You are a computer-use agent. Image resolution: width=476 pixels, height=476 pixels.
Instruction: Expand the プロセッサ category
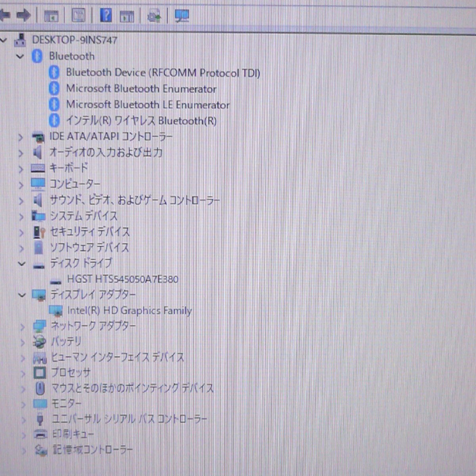click(23, 373)
